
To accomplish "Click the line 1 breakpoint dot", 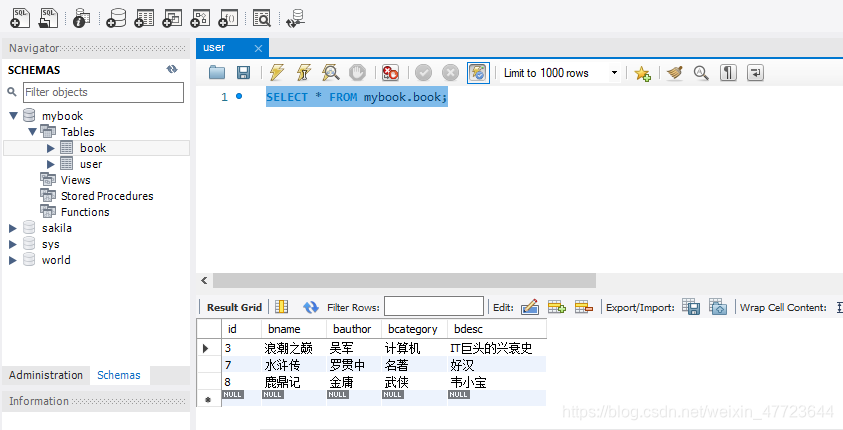I will (x=239, y=96).
